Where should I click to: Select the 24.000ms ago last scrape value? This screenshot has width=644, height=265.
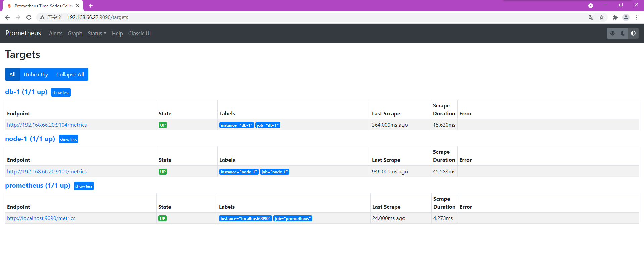tap(389, 218)
